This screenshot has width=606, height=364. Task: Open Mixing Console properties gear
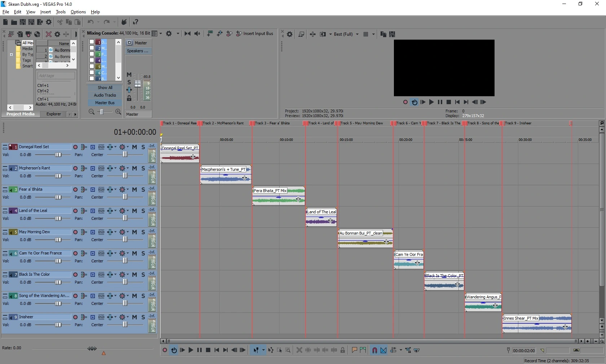pos(169,34)
